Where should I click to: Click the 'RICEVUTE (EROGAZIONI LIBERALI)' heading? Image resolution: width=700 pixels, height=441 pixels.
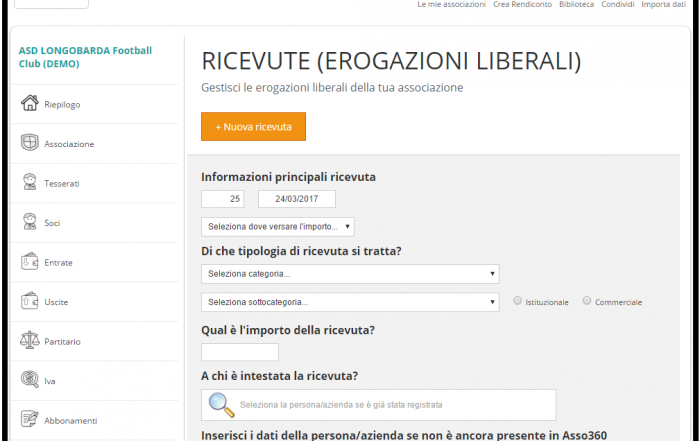click(391, 61)
